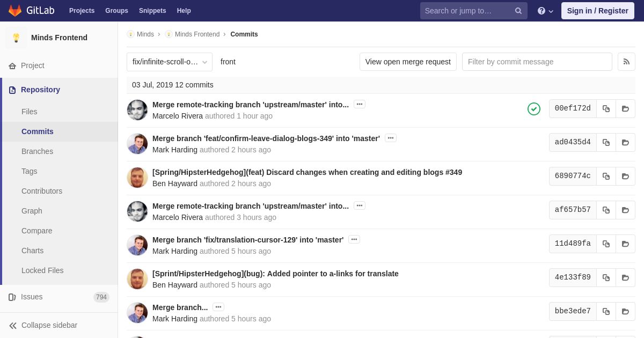Open Marcelo Rivera's avatar on commit 00ef172d
This screenshot has height=338, width=644.
[137, 110]
